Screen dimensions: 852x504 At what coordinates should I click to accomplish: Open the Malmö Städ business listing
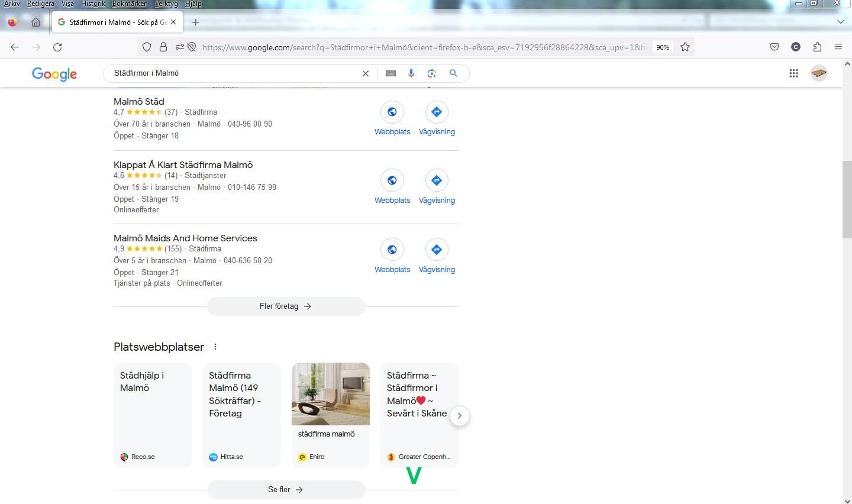[139, 102]
